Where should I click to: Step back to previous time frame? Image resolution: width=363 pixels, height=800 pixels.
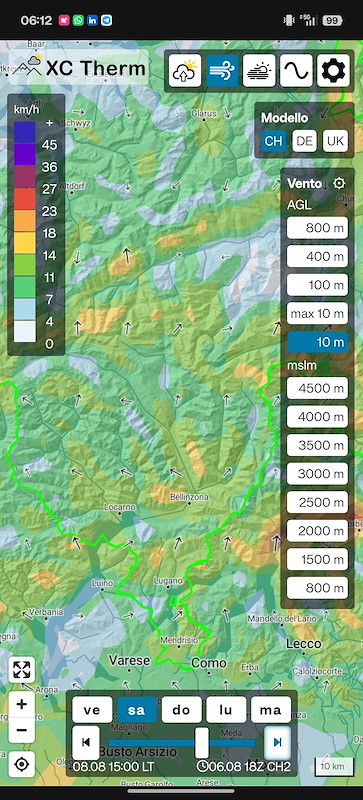(86, 742)
